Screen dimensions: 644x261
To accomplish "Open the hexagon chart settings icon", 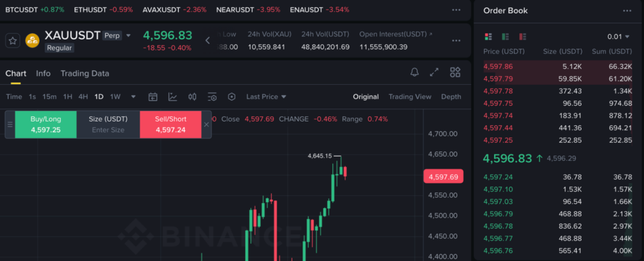I will [x=231, y=97].
